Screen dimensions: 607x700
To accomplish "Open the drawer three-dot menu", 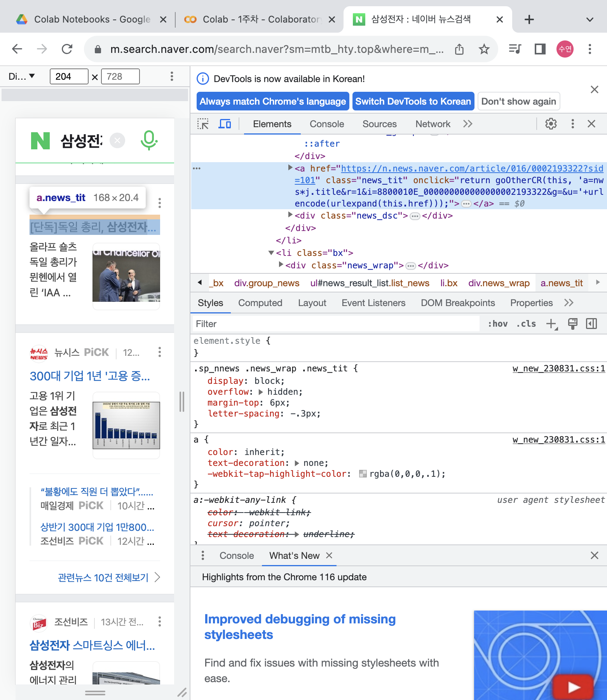I will pos(203,555).
